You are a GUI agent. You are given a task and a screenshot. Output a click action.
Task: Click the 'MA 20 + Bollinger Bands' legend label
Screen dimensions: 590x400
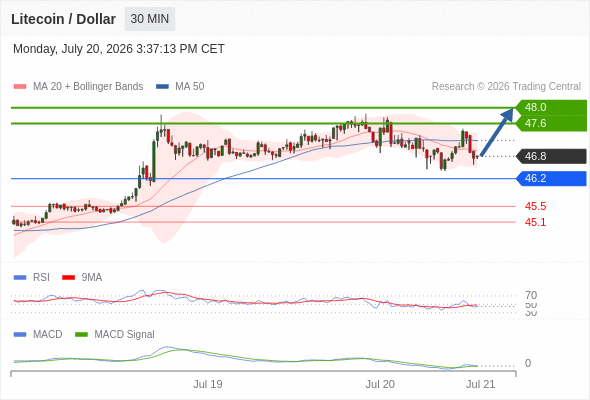[x=88, y=87]
